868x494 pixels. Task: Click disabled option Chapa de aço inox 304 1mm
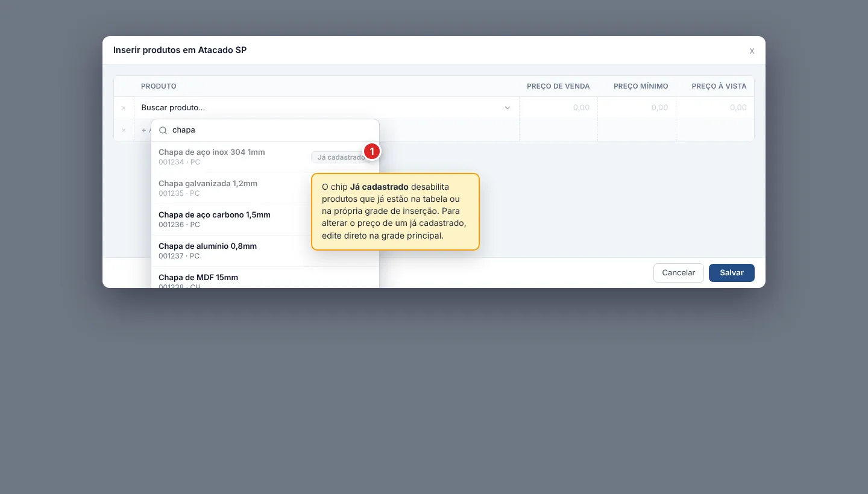pyautogui.click(x=265, y=157)
